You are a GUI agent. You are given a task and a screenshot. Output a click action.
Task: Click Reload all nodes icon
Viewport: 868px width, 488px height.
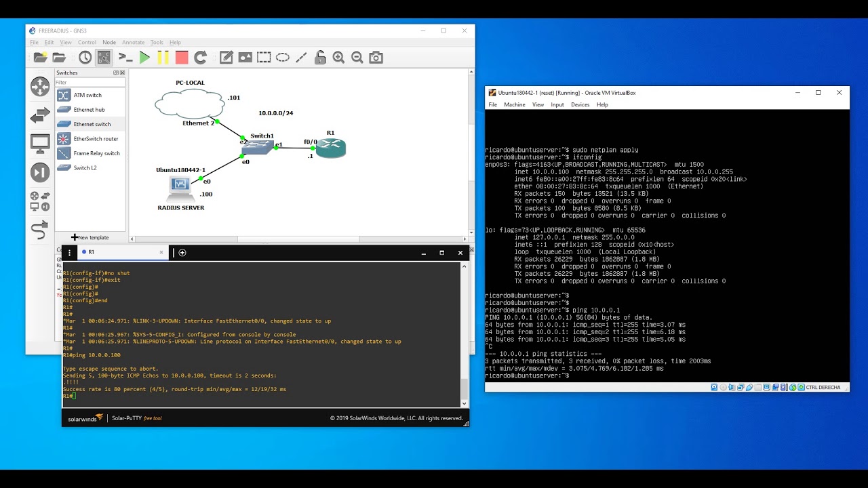point(201,58)
